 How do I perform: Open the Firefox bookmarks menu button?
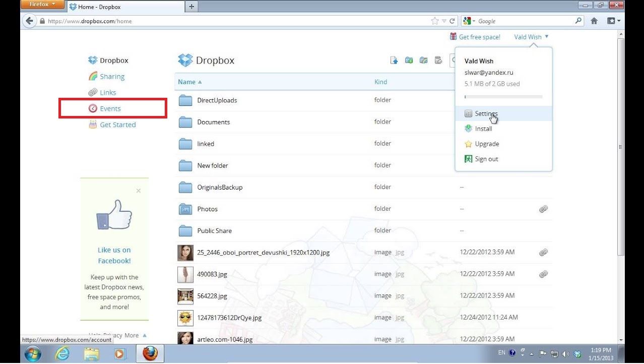click(x=614, y=21)
